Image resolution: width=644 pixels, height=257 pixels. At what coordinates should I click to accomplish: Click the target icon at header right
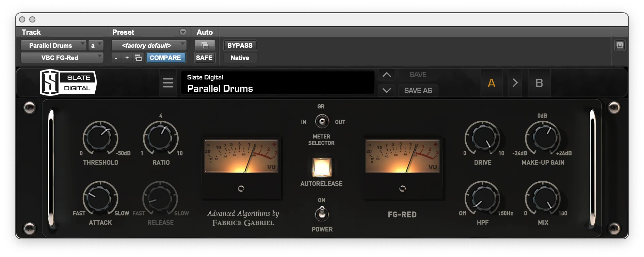[619, 45]
